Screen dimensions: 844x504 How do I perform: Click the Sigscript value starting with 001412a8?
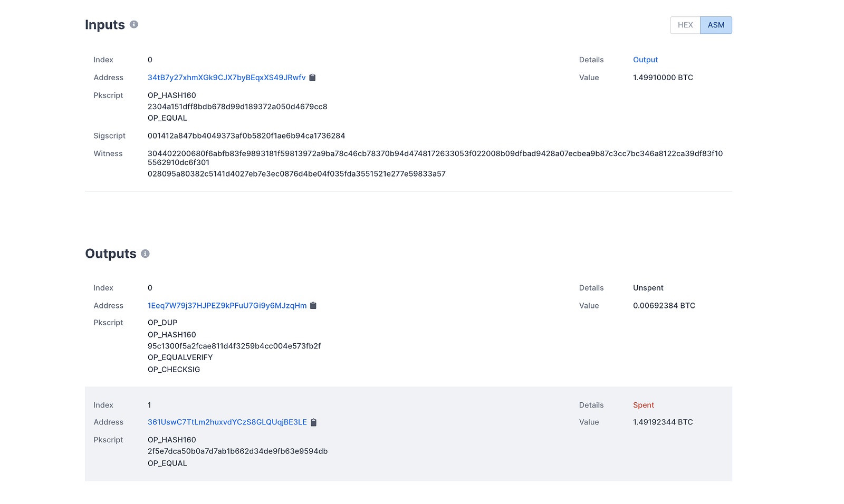tap(246, 136)
